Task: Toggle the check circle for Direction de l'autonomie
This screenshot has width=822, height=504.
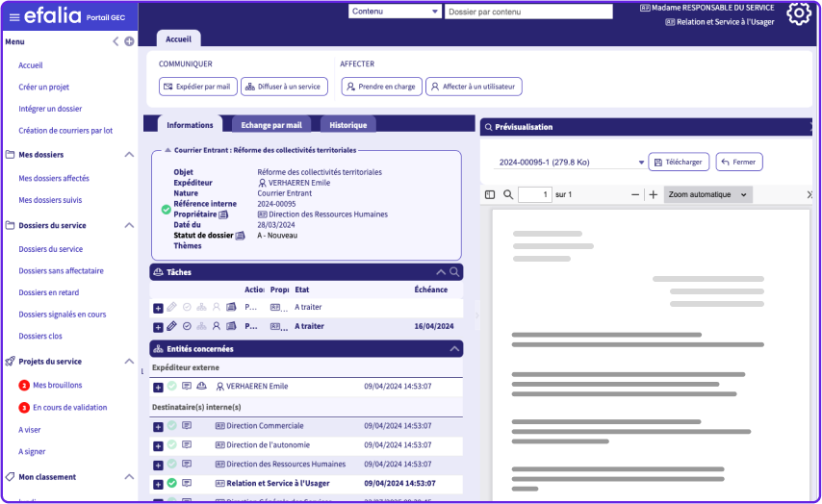Action: coord(172,444)
